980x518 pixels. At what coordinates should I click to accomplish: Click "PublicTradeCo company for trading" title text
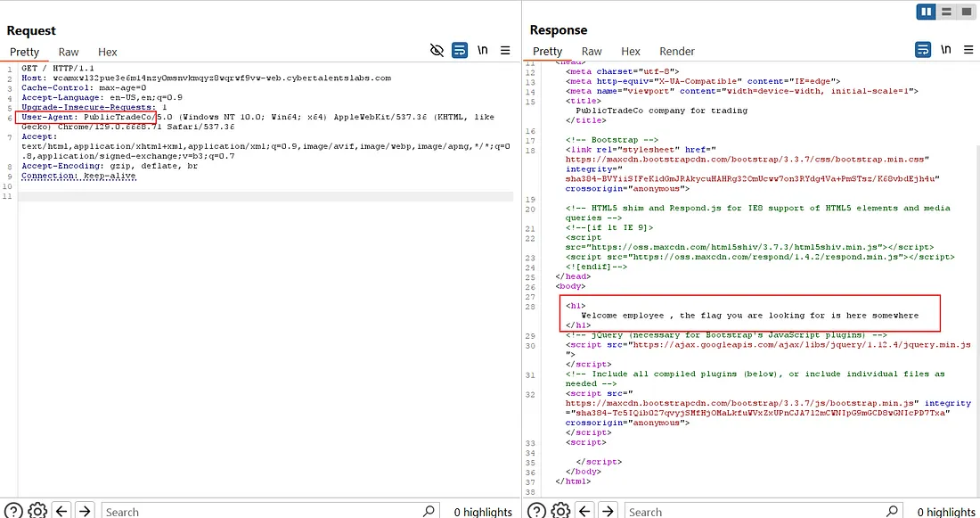coord(662,110)
